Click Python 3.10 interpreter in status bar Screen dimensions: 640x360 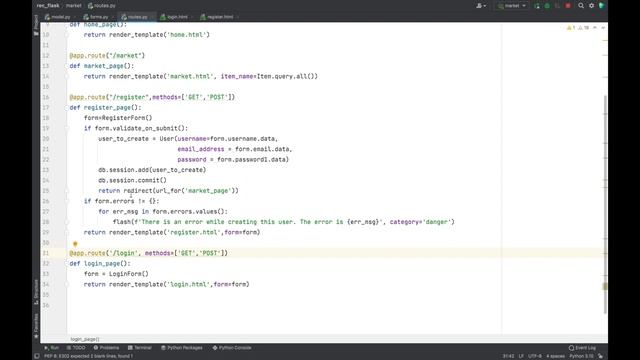click(x=581, y=356)
